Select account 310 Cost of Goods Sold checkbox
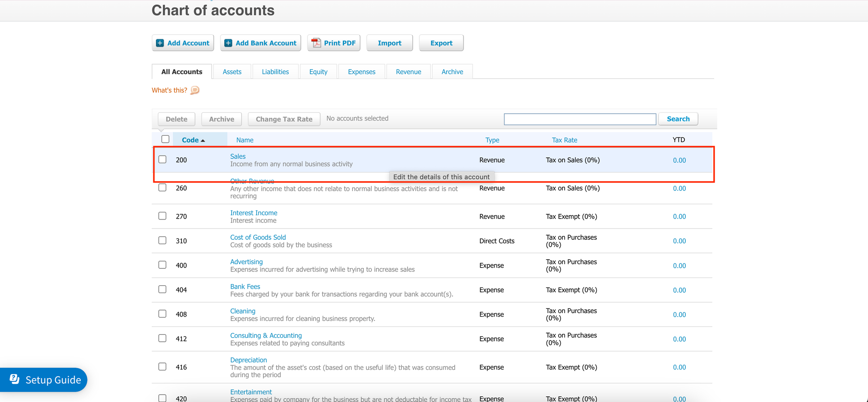 (162, 240)
